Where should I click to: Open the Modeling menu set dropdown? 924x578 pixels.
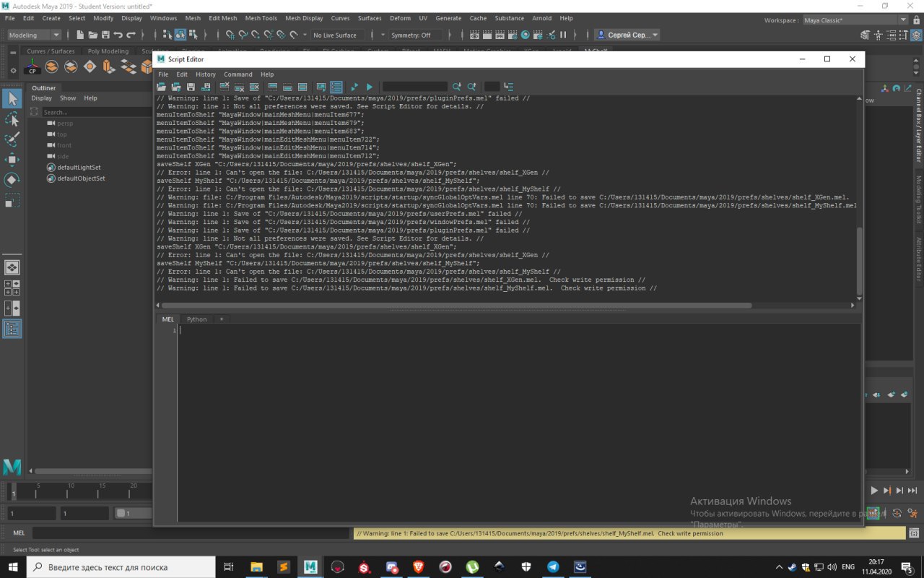pos(34,35)
